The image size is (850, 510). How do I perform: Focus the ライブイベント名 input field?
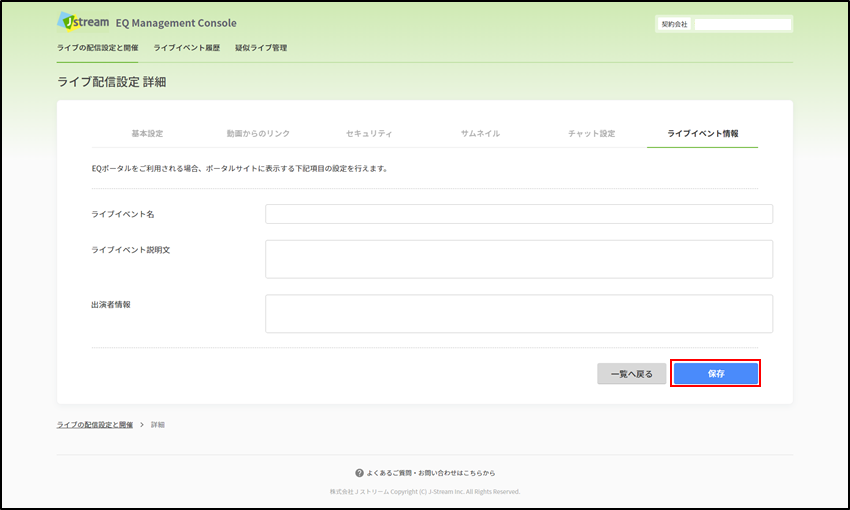(x=519, y=214)
